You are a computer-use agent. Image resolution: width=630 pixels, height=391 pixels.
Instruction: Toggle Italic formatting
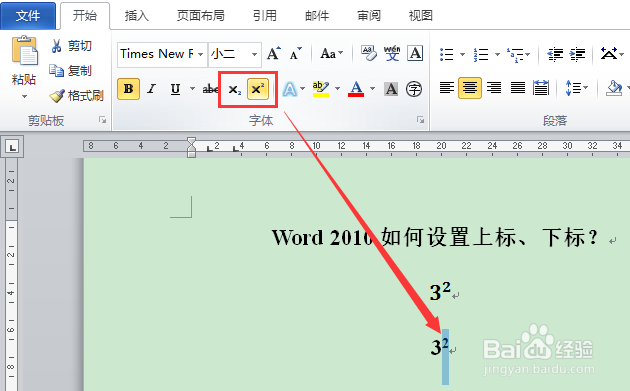[x=151, y=89]
